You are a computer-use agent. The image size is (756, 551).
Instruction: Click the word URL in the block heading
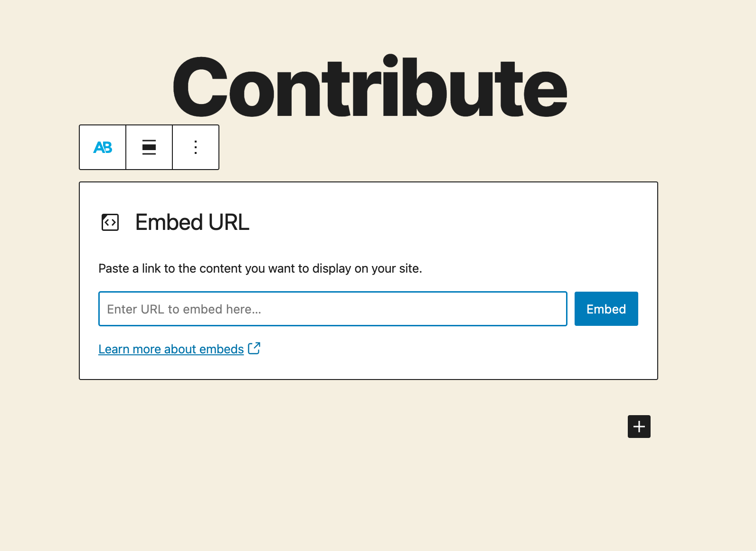[x=228, y=222]
